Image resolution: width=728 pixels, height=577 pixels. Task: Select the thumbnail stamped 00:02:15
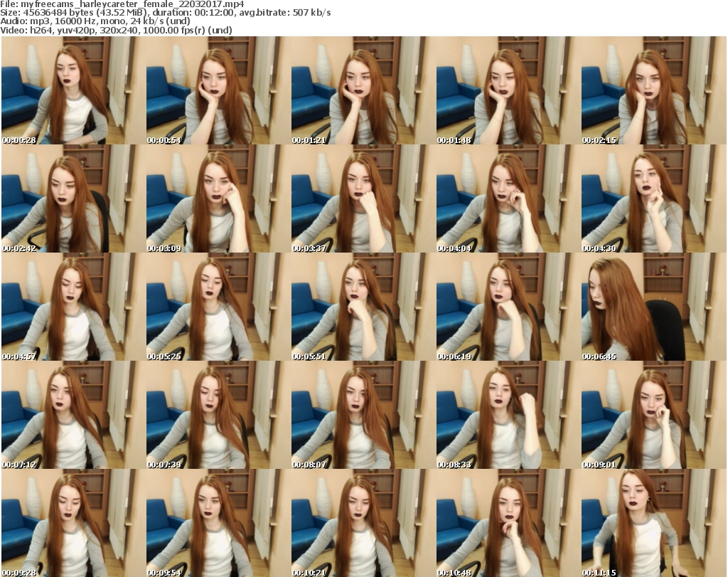pos(654,90)
